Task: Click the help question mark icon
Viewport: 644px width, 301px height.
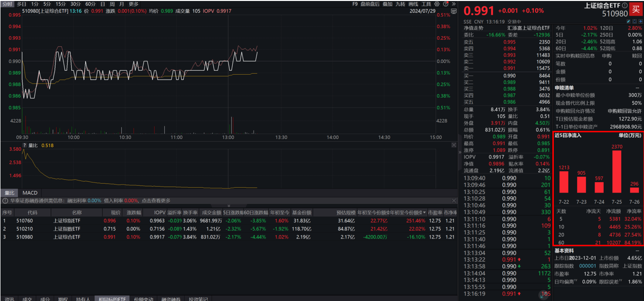Action: click(445, 4)
